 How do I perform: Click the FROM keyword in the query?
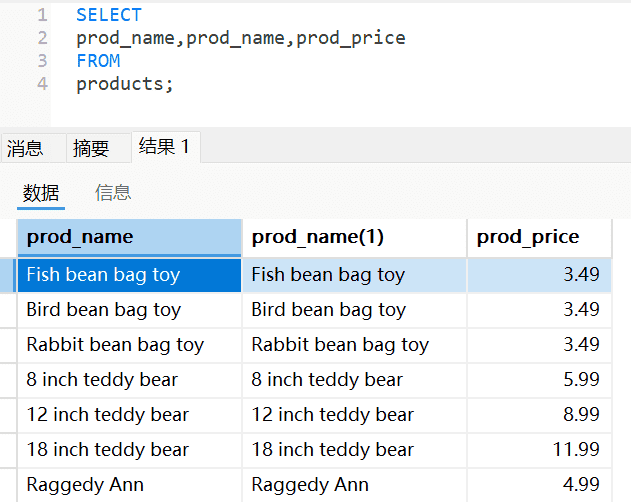pos(98,61)
